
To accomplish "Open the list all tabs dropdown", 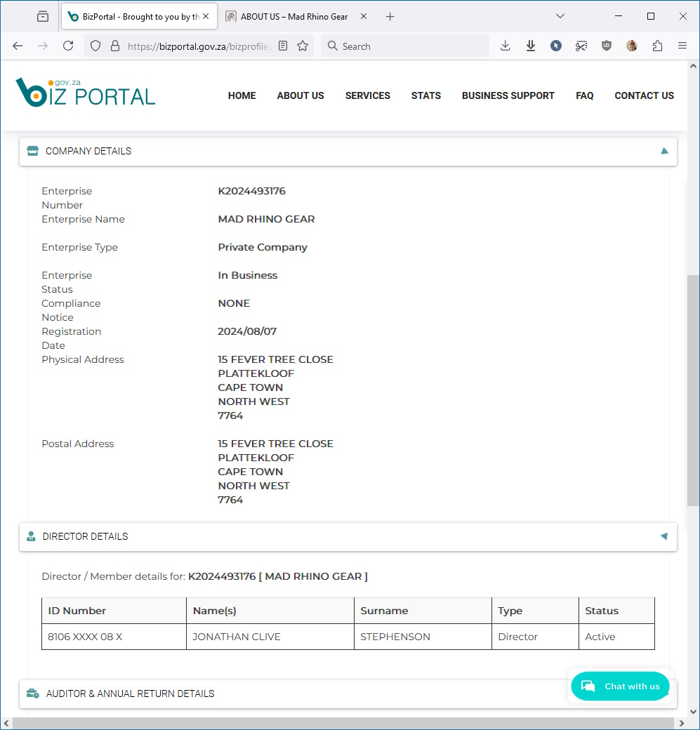I will (x=560, y=16).
